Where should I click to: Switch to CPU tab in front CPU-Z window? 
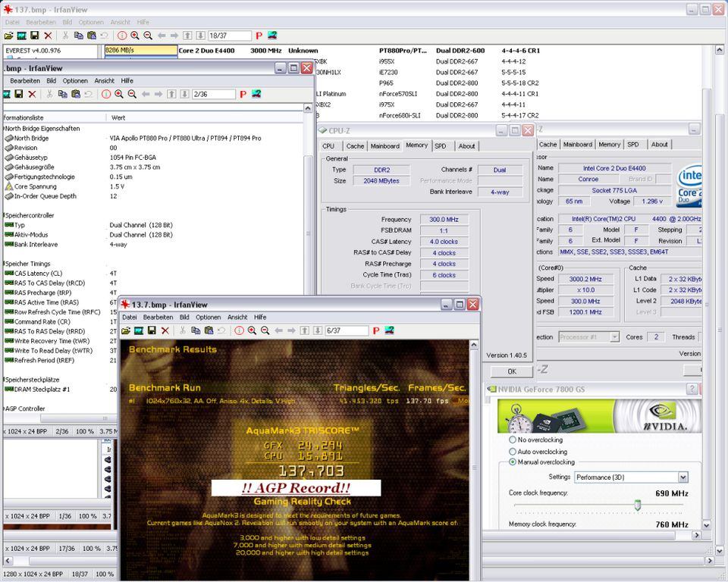coord(328,145)
